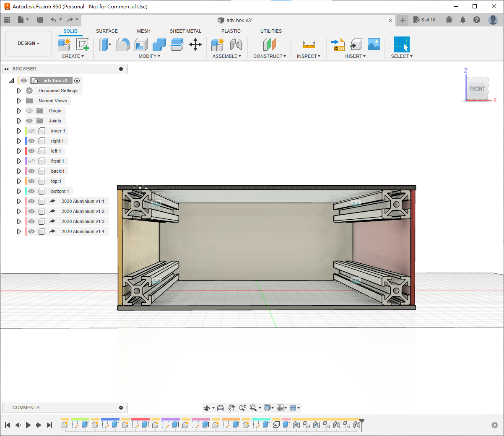Select the Move/Copy arrows tool
The image size is (504, 436).
click(x=195, y=44)
